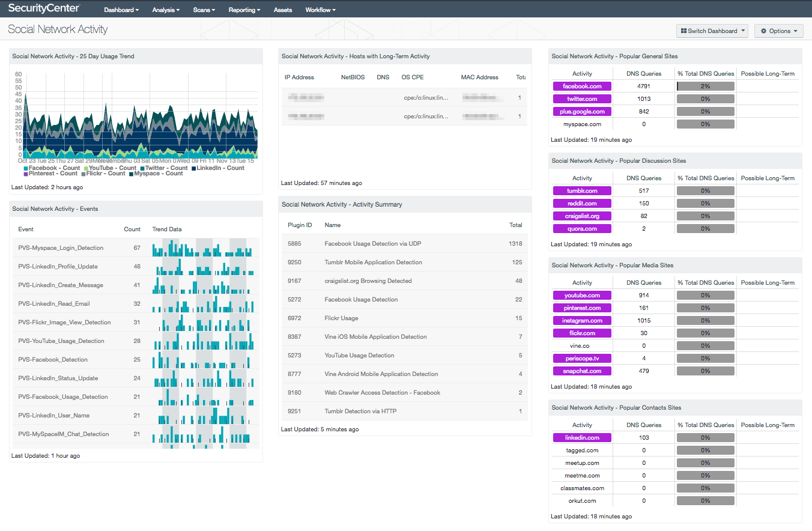812x531 pixels.
Task: Click the LinkedIn - Count legend entry
Action: (217, 168)
